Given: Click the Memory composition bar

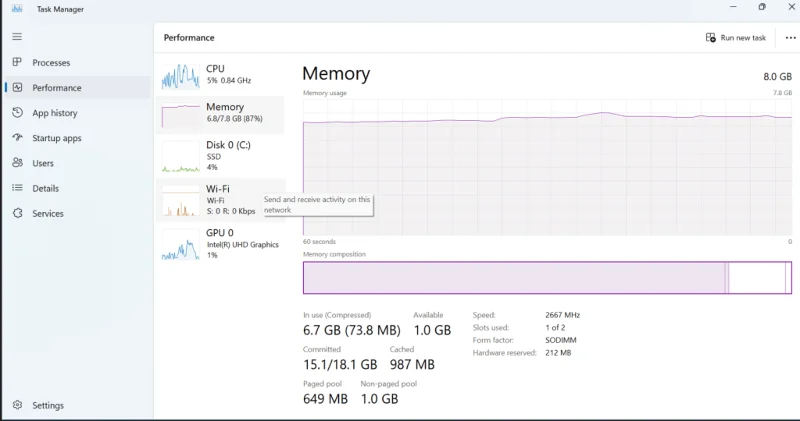Looking at the screenshot, I should tap(545, 277).
